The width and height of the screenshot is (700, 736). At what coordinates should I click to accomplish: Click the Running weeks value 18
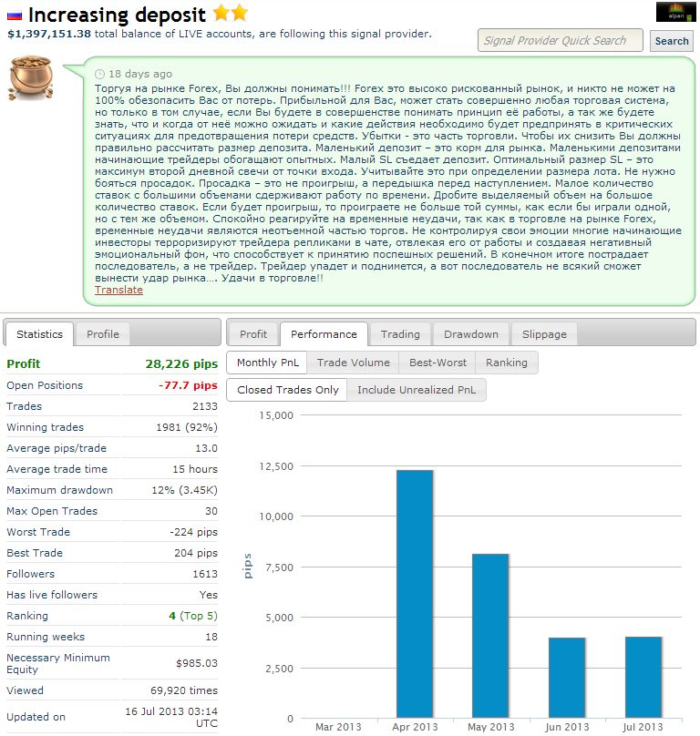click(x=211, y=637)
